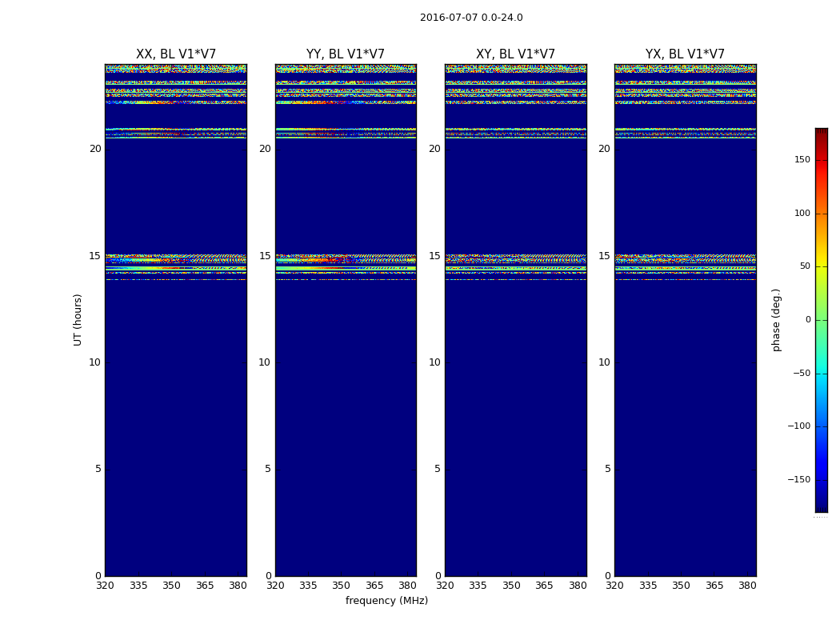Screen dimensions: 840x640
Task: Click the center of the YX waterfall plot
Action: tap(685, 320)
